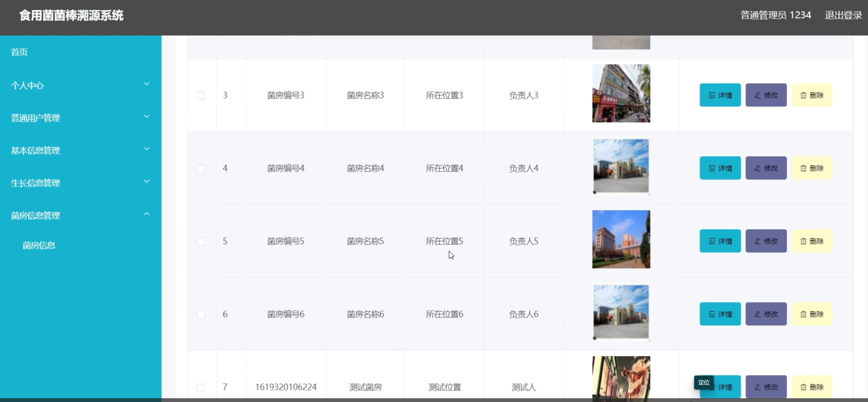868x402 pixels.
Task: Expand 基本信息管理 chevron
Action: 147,148
